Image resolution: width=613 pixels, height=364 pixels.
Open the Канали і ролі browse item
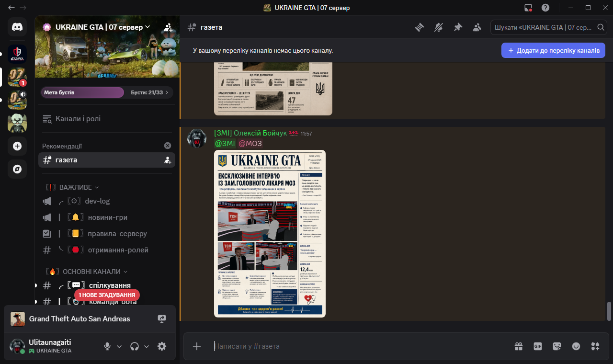107,119
